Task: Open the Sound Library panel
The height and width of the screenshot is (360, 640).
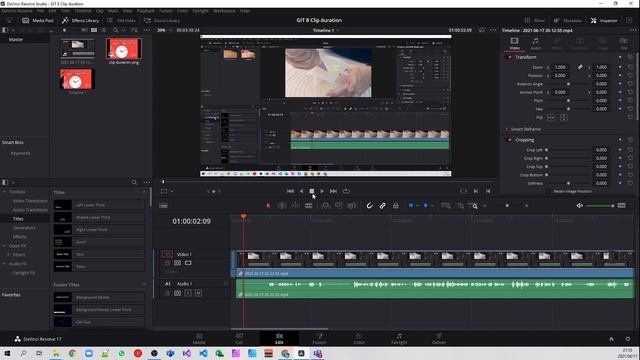Action: 162,20
